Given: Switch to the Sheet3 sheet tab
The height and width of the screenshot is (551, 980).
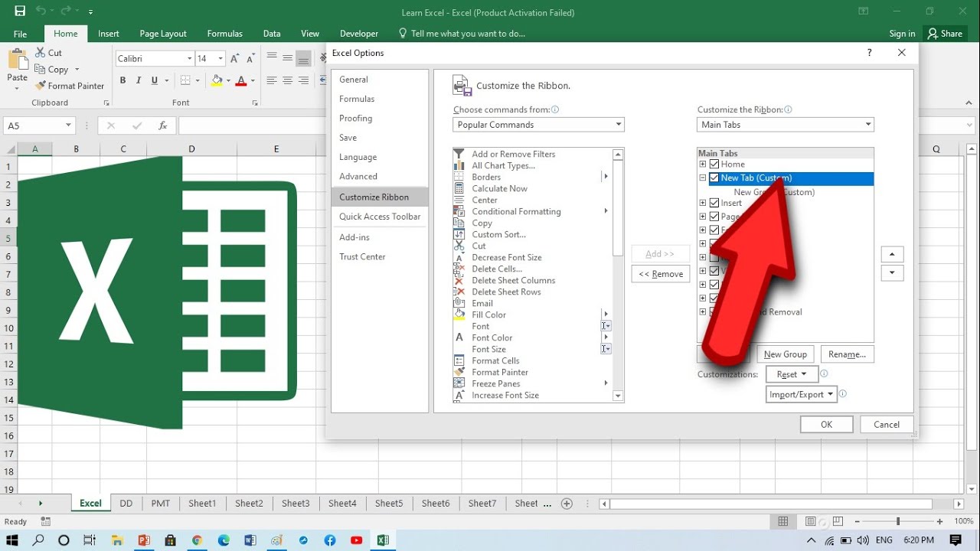Looking at the screenshot, I should [x=296, y=504].
